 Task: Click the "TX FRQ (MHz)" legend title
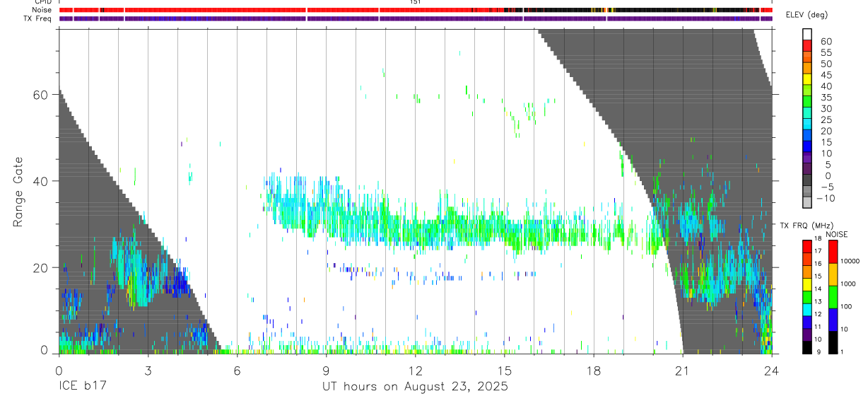point(805,225)
